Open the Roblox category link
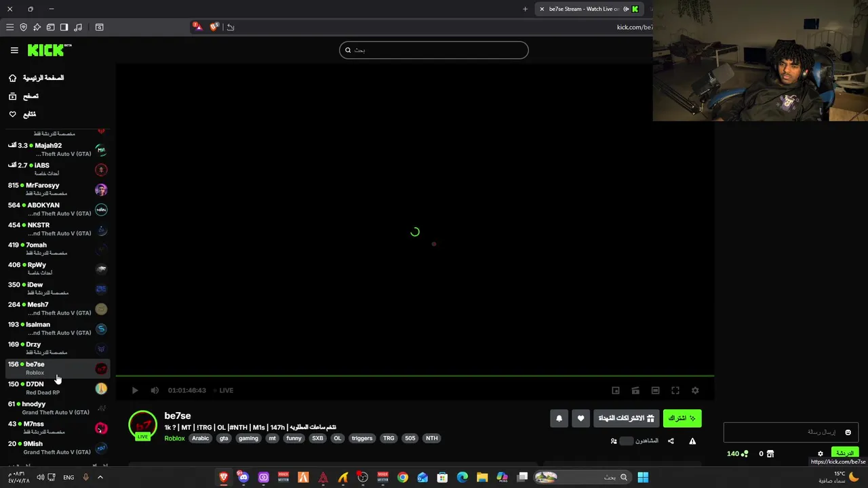868x488 pixels. point(174,439)
